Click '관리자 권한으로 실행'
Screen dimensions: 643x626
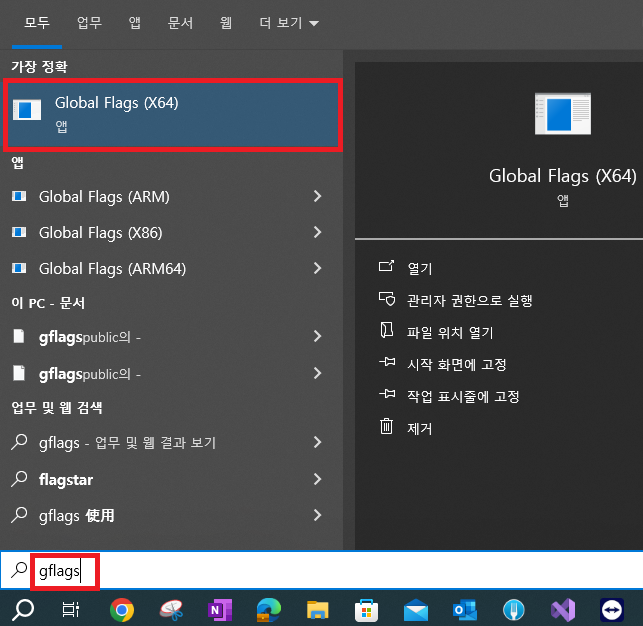(x=470, y=300)
